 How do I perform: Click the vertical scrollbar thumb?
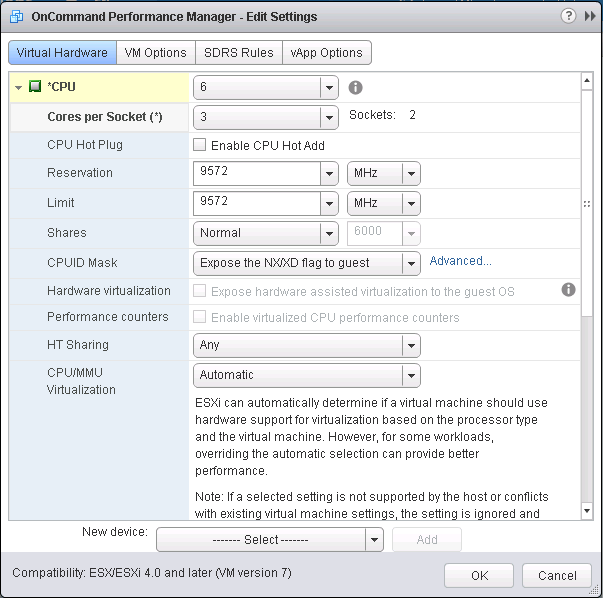tap(587, 203)
